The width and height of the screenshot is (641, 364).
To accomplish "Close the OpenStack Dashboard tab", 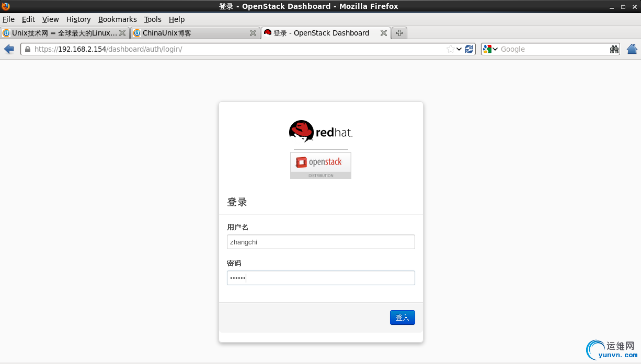I will tap(384, 33).
